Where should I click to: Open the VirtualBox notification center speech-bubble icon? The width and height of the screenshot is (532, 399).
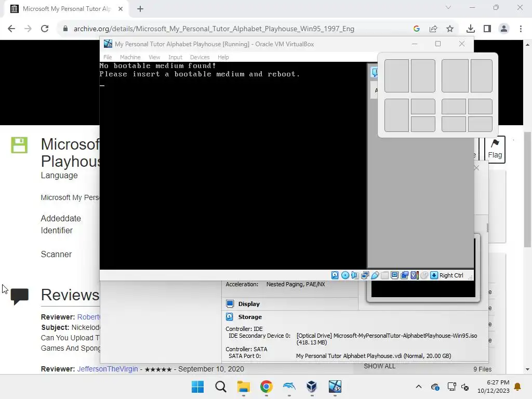(374, 72)
